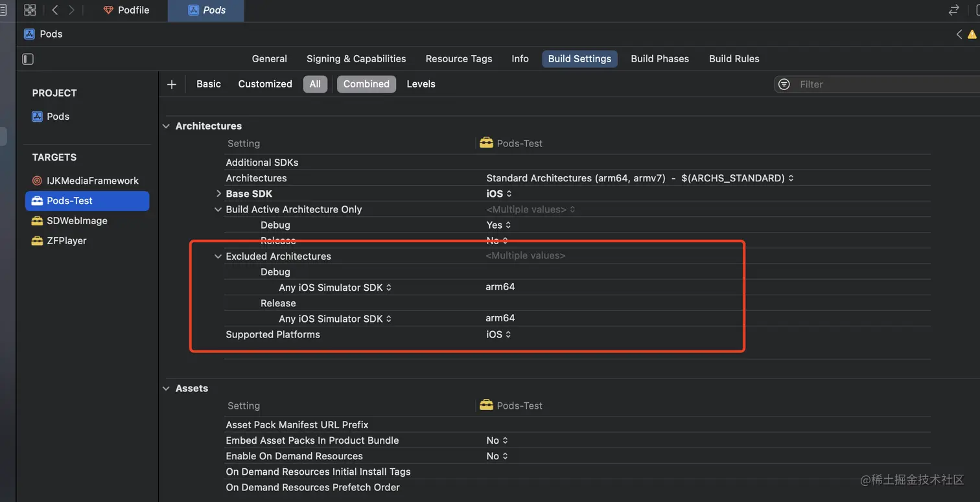Open the Debug Yes value dropdown
The image size is (980, 502).
pos(498,225)
